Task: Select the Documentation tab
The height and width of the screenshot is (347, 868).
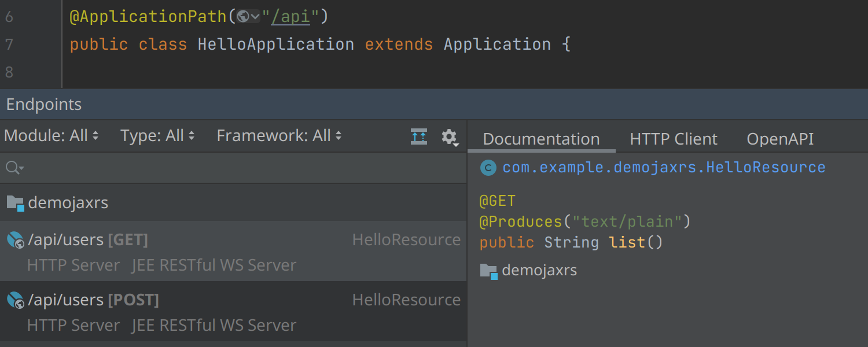Action: (x=541, y=139)
